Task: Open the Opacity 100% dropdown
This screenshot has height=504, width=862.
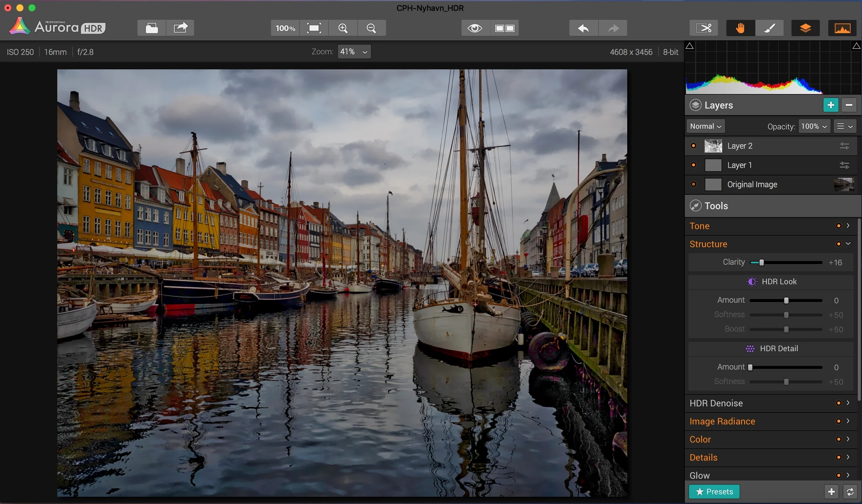Action: [814, 127]
